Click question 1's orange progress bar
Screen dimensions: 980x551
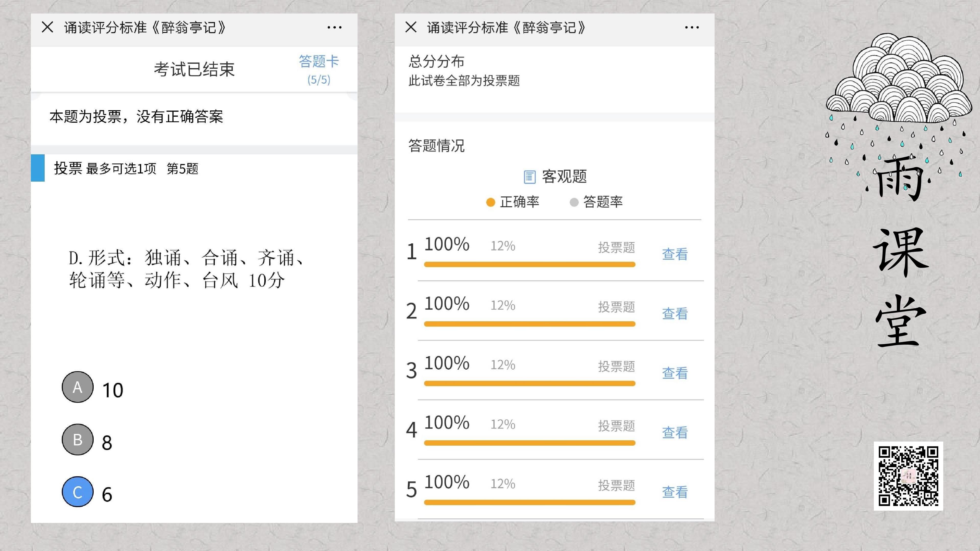point(530,264)
